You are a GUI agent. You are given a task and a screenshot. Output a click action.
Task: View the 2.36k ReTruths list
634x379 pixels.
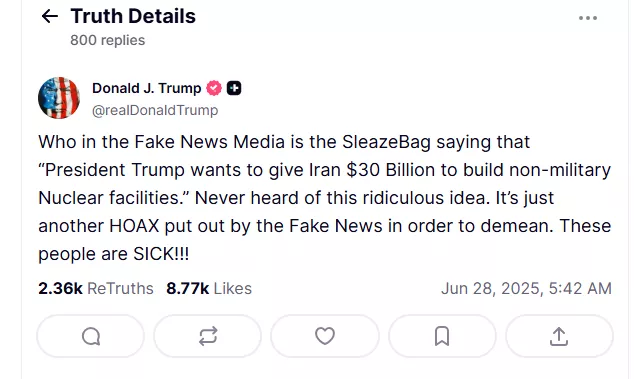[96, 288]
